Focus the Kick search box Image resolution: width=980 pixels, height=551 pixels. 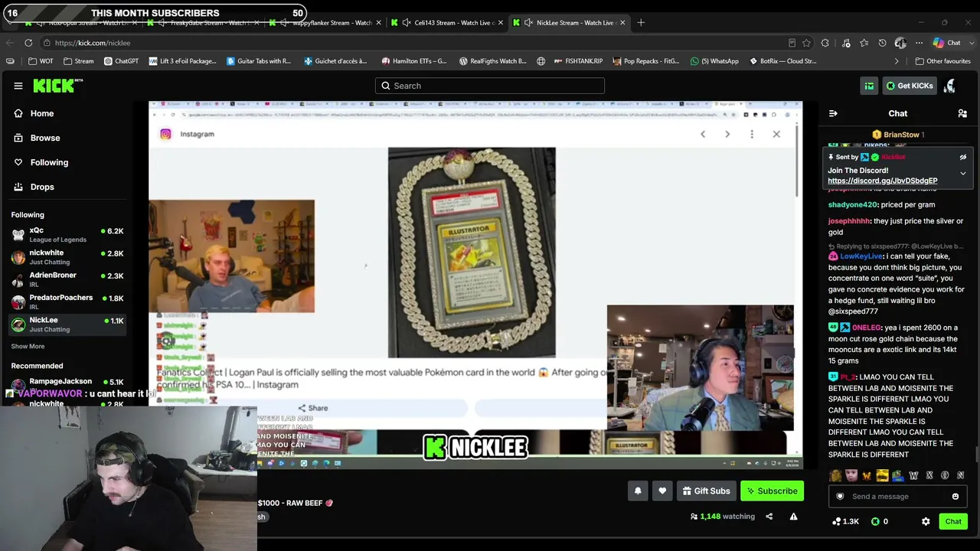click(490, 86)
